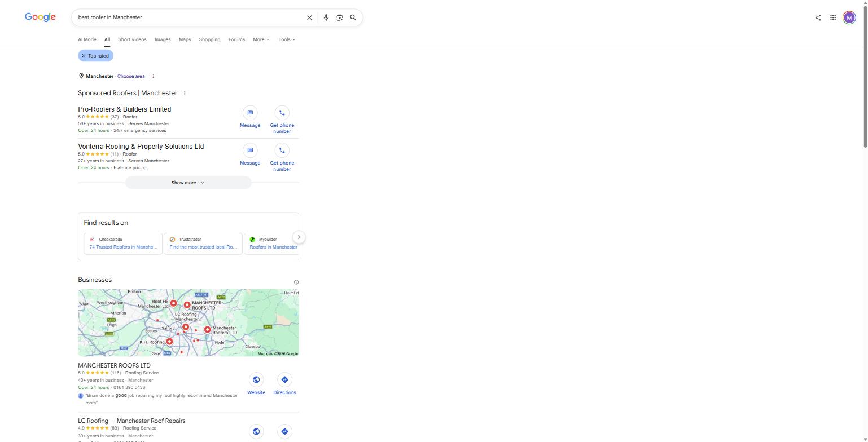Click the Sponsored Roofers | Manchester heading
The width and height of the screenshot is (868, 442).
point(128,93)
